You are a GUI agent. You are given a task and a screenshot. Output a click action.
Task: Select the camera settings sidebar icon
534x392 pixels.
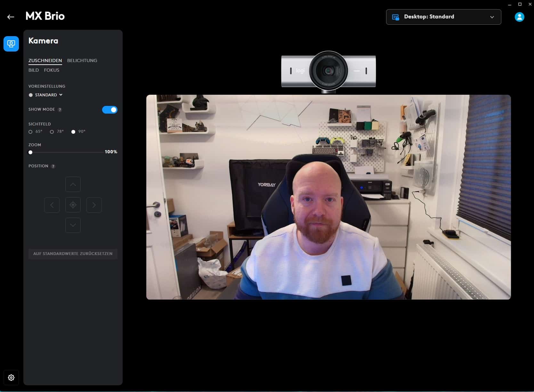point(11,44)
